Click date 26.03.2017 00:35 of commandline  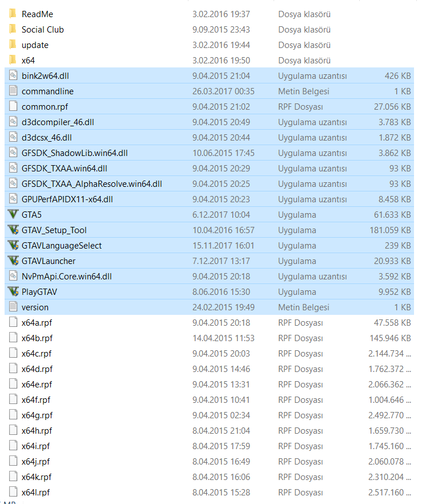(x=223, y=91)
